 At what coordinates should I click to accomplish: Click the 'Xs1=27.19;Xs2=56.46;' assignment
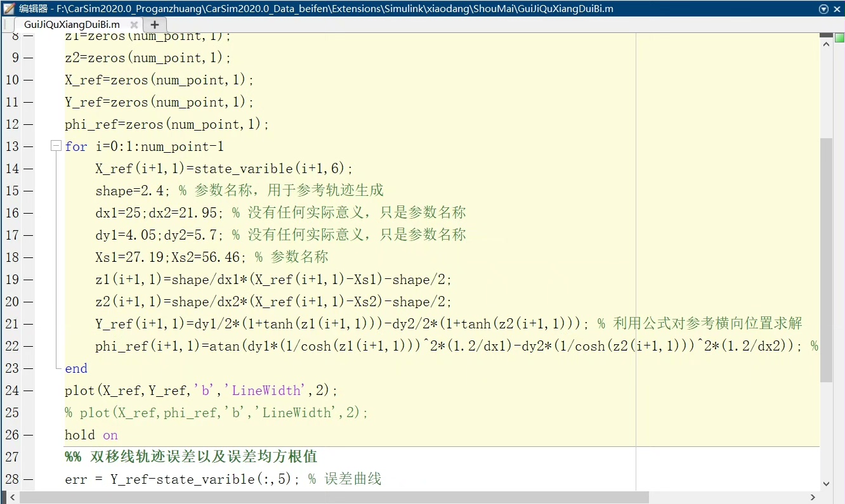171,257
